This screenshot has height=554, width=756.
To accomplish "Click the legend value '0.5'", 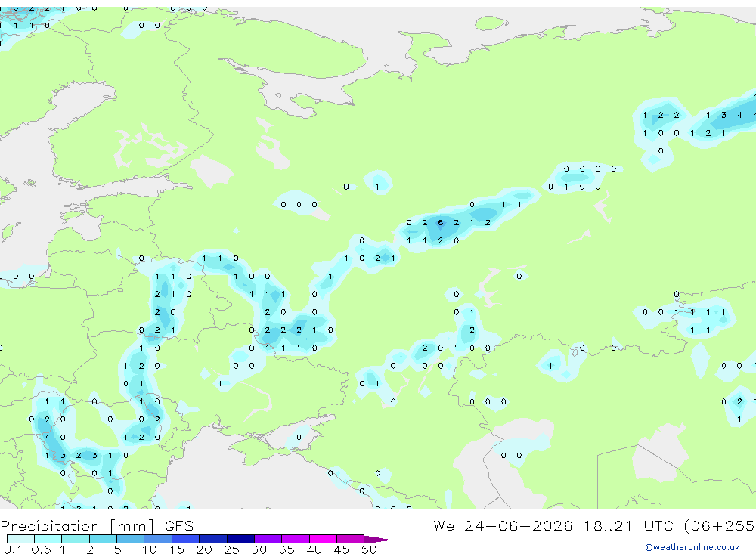I will coord(41,549).
